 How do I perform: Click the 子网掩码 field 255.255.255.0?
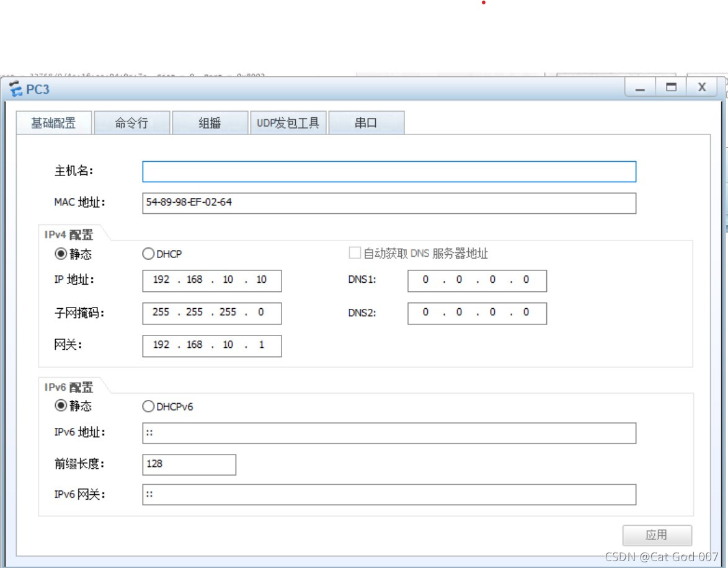[211, 313]
